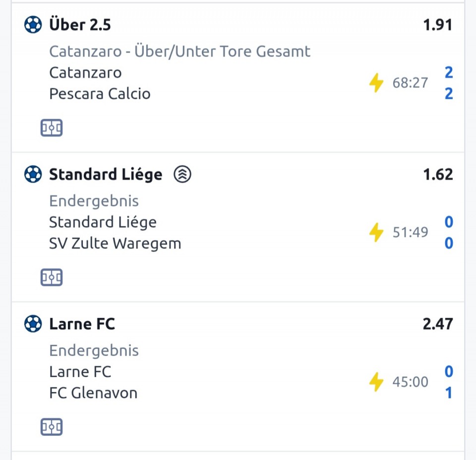
Task: Tap the boost chevrons icon beside Standard Liége
Action: [x=182, y=174]
